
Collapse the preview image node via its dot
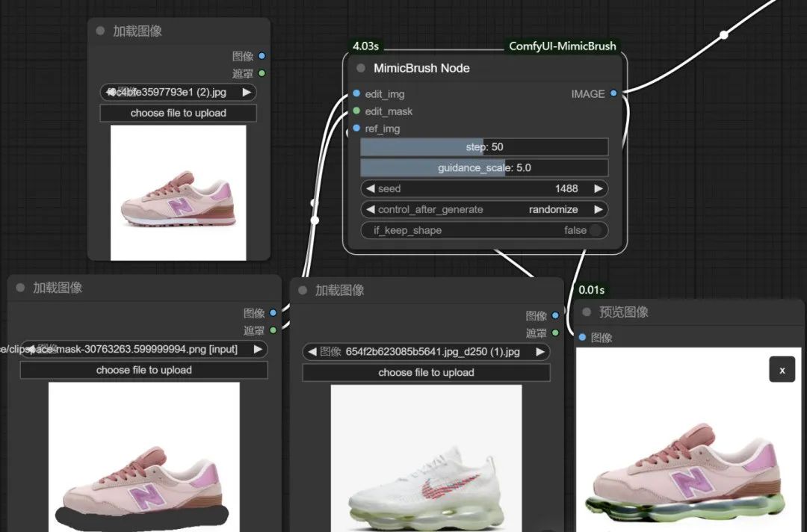pyautogui.click(x=587, y=312)
